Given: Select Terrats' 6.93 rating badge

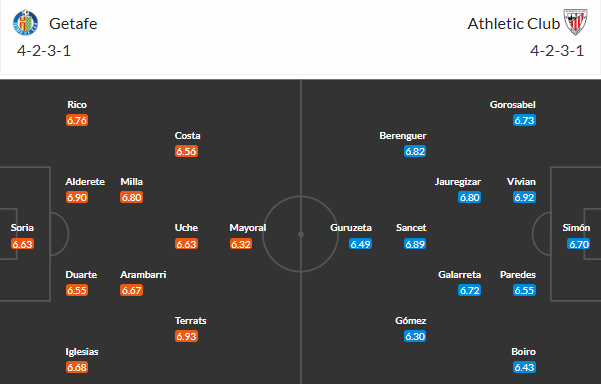Looking at the screenshot, I should (186, 336).
